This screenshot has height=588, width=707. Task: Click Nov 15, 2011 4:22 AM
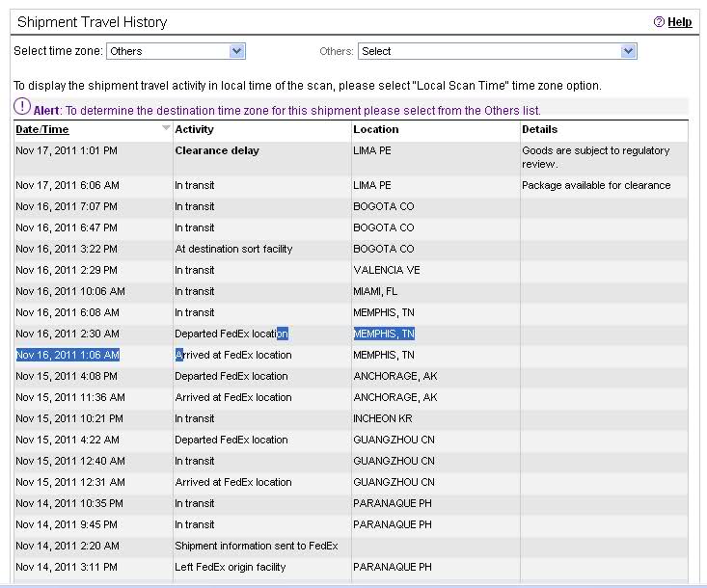tap(68, 440)
